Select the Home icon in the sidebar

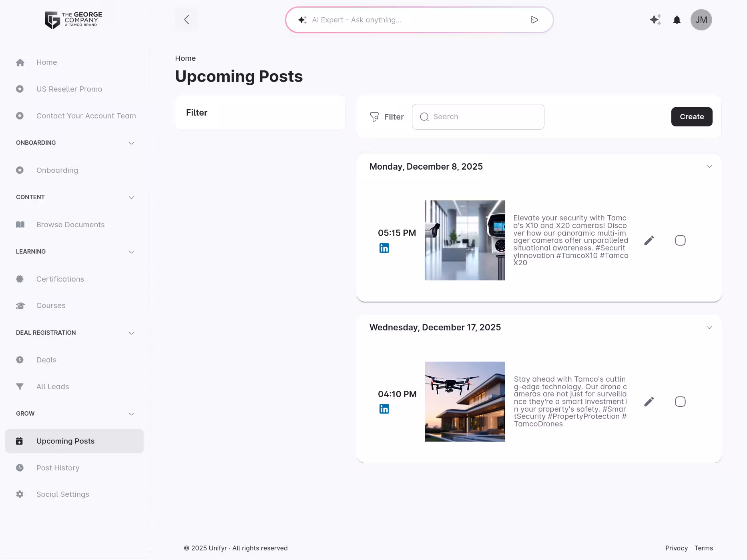(20, 62)
